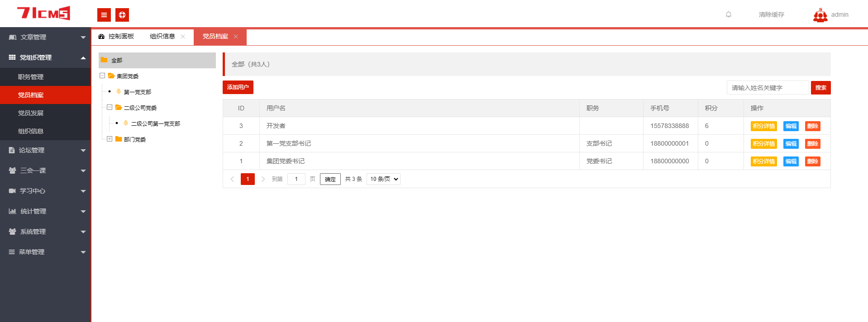Open the notification bell
This screenshot has height=322, width=868.
(729, 14)
